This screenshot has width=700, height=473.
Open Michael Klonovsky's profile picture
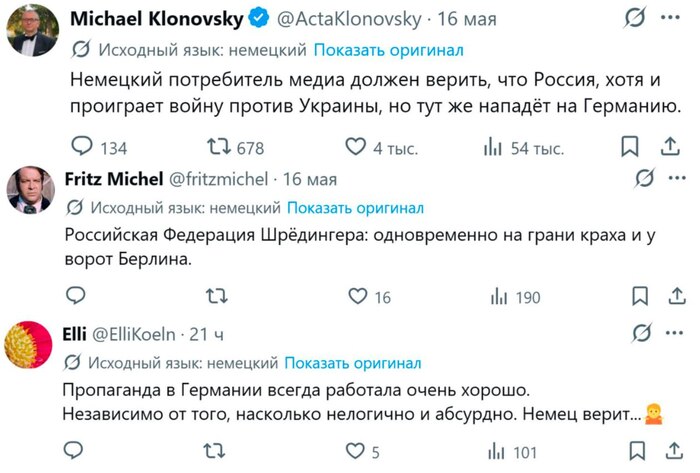[x=32, y=30]
